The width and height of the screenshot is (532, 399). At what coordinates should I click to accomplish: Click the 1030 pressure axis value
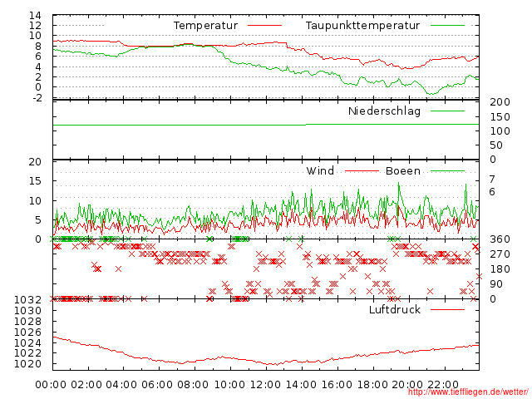coord(27,310)
